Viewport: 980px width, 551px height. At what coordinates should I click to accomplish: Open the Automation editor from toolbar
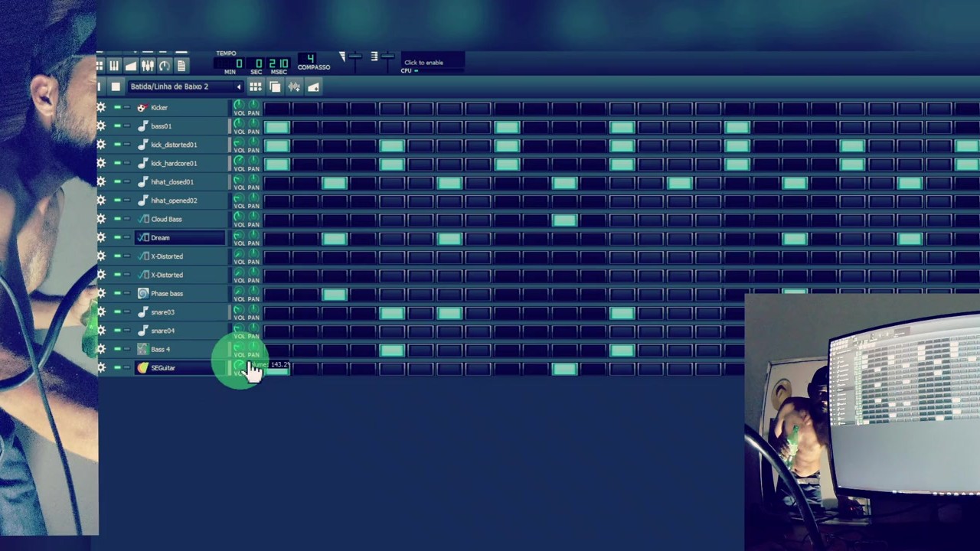(131, 66)
